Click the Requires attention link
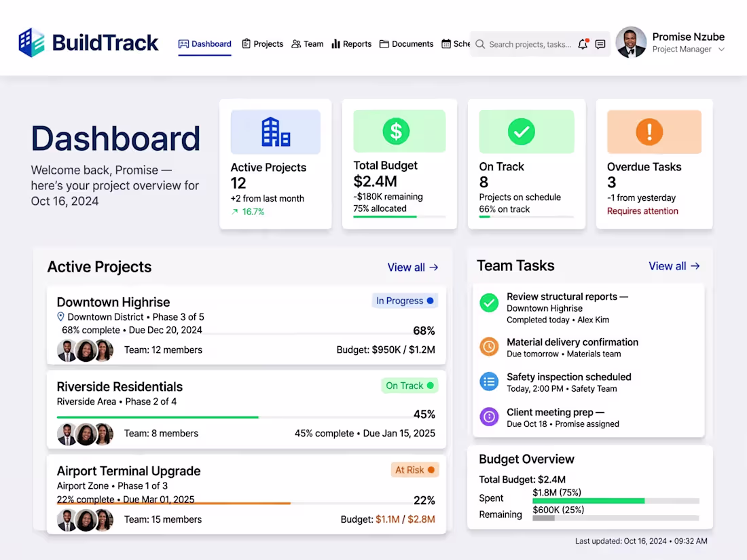 click(x=642, y=211)
